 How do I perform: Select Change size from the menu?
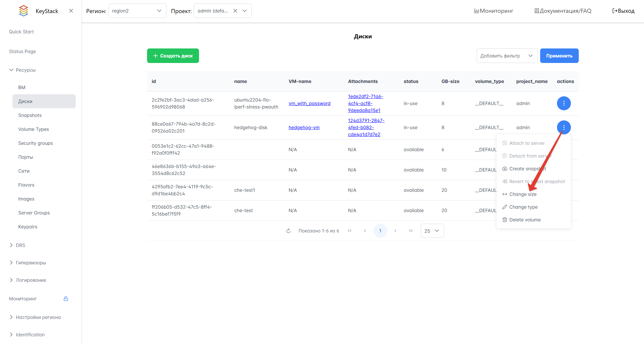(523, 194)
